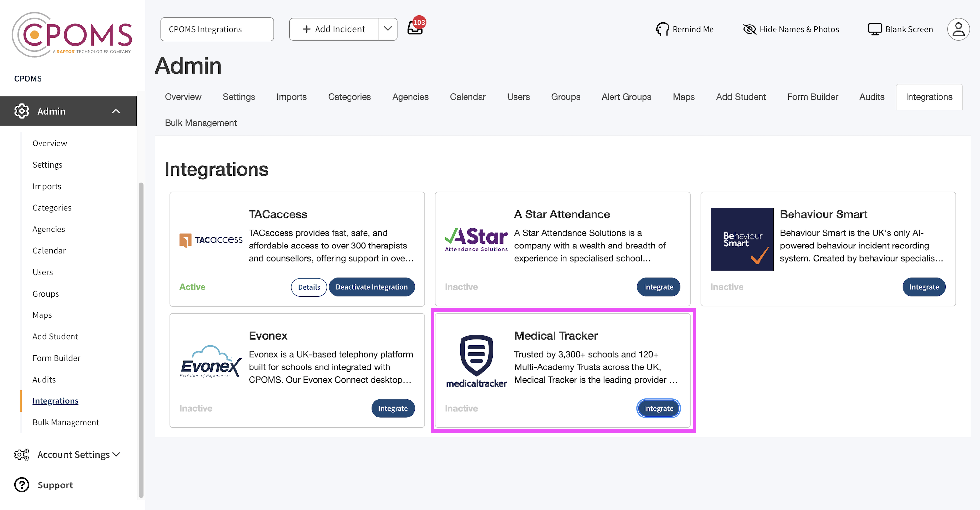Click the medicaltracker shield logo
Viewport: 980px width, 510px height.
coord(476,361)
